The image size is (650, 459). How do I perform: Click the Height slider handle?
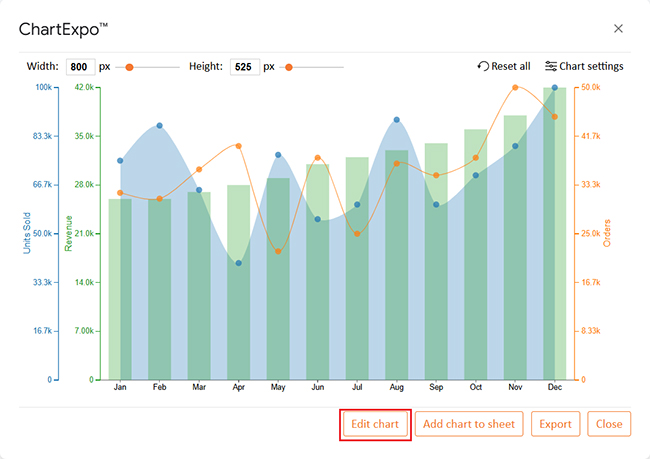pyautogui.click(x=289, y=67)
